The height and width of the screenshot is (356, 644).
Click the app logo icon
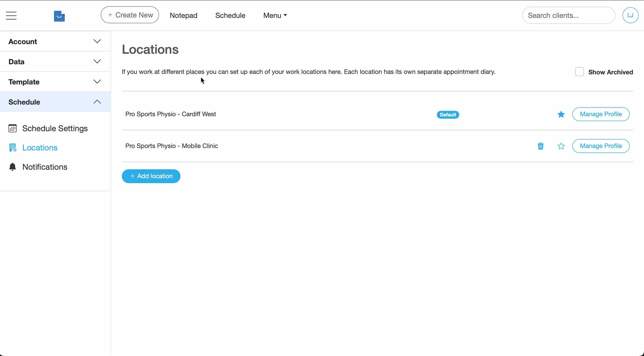click(59, 16)
